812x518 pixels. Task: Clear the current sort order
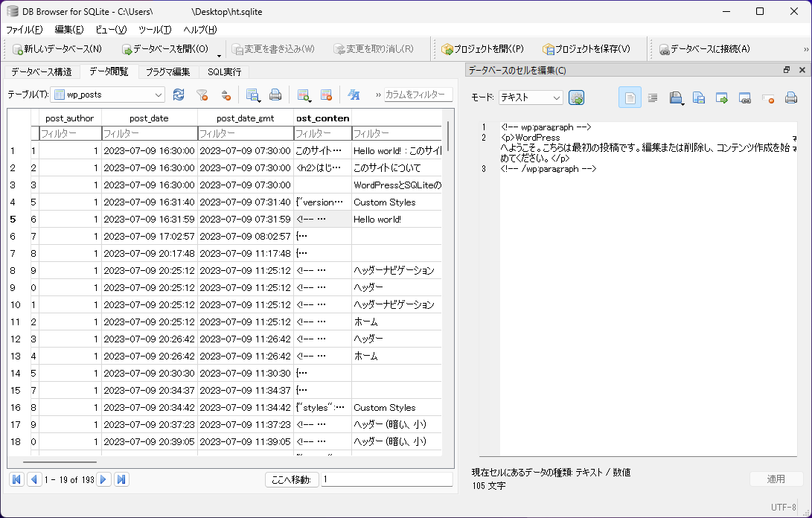tap(226, 96)
